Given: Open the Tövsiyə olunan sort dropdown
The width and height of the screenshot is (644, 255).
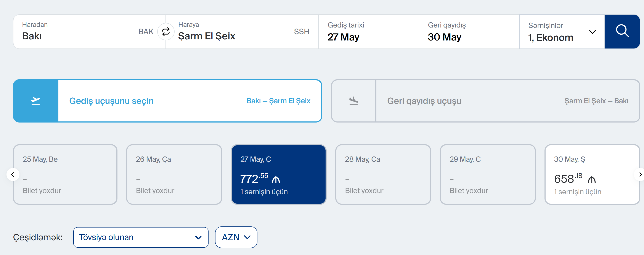Looking at the screenshot, I should 140,237.
